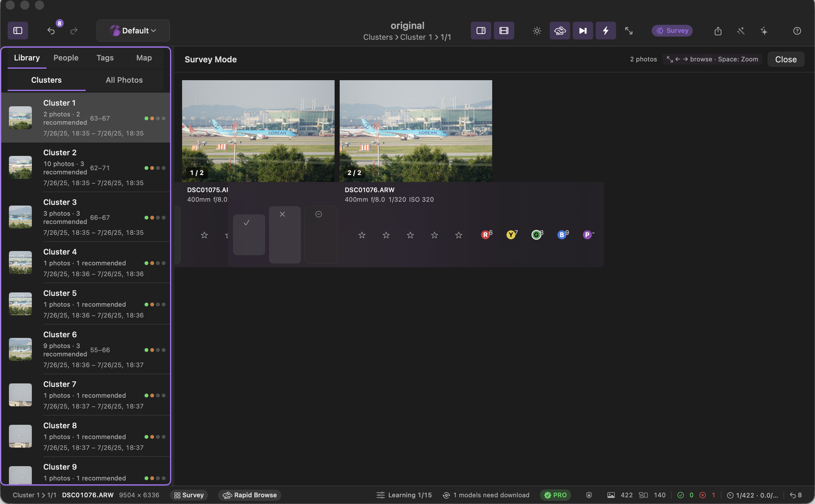Screen dimensions: 815x504
Task: Rate DSC01075 one star
Action: 204,235
